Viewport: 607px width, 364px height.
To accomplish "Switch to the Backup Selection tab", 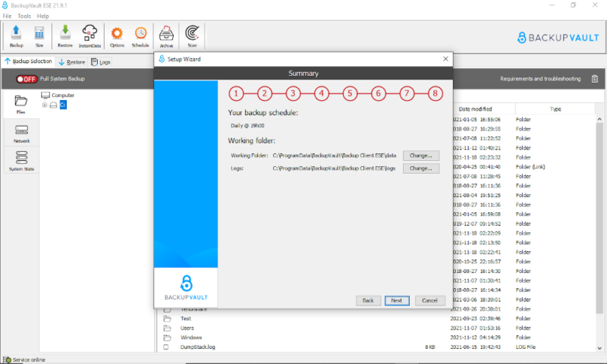I will point(28,61).
